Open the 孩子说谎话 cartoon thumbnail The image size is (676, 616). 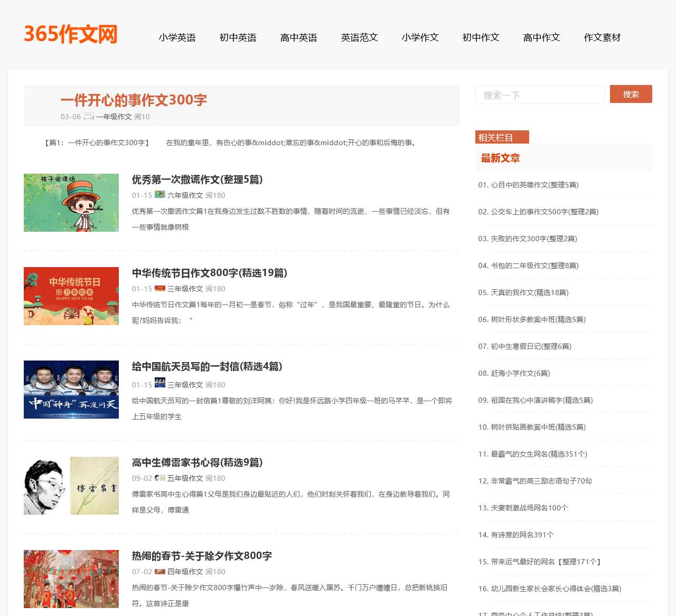[x=71, y=203]
